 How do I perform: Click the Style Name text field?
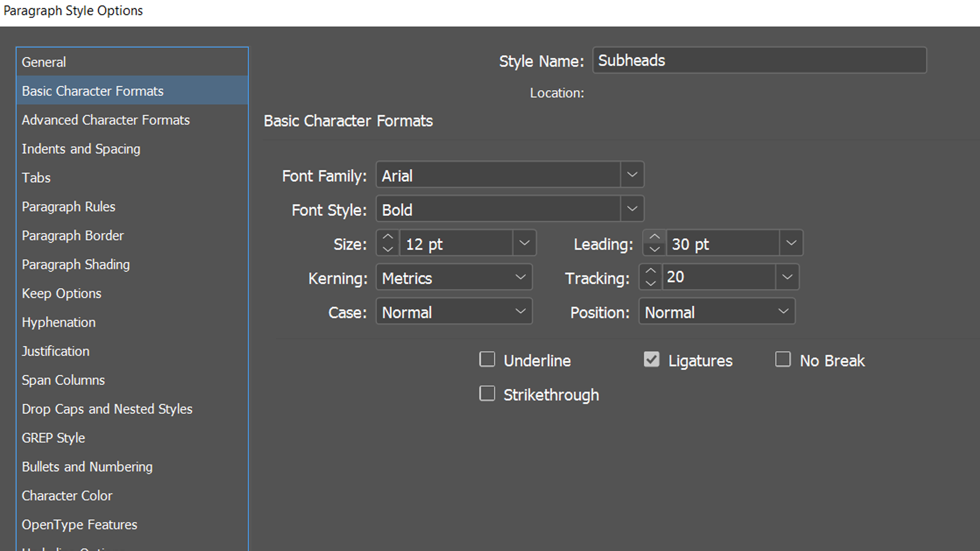(759, 60)
